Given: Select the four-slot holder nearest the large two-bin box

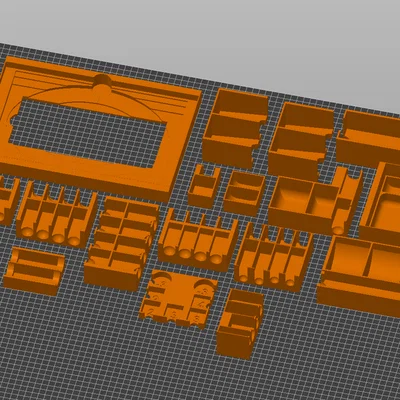Looking at the screenshot, I should click(273, 257).
